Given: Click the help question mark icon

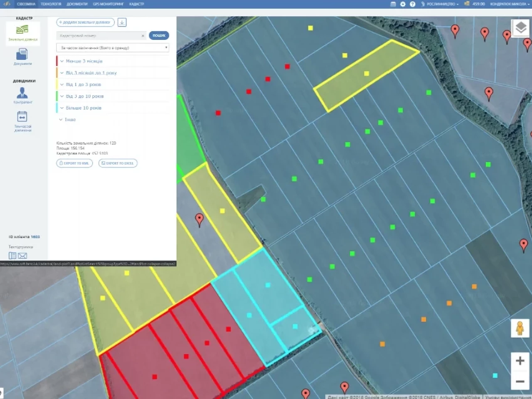Looking at the screenshot, I should [x=412, y=4].
